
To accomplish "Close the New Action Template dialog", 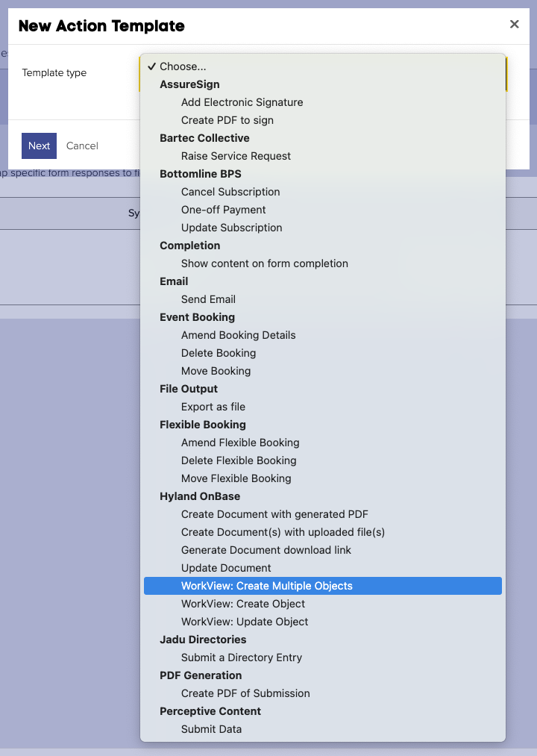I will point(515,24).
